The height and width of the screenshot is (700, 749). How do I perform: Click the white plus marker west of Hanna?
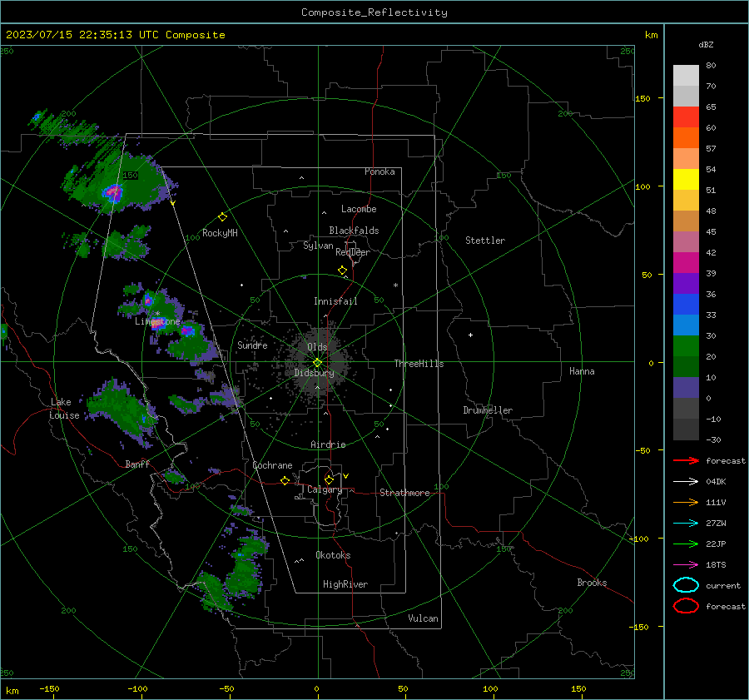tap(470, 335)
